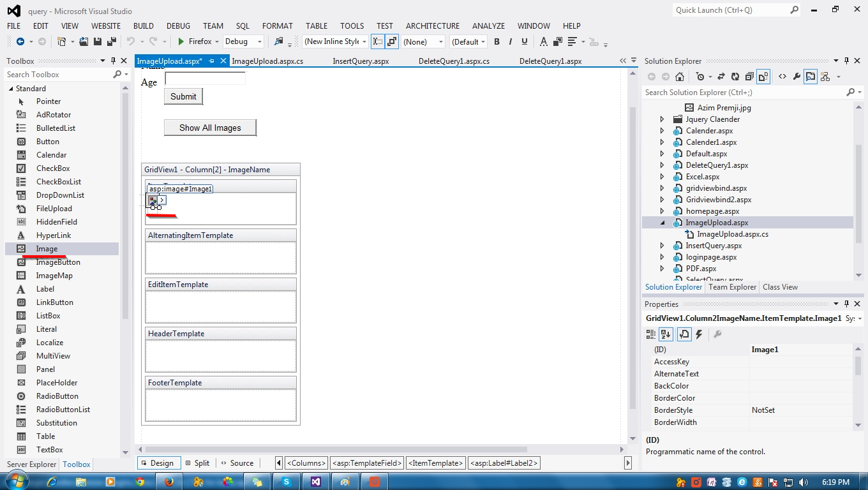Select the <ItemTemplate> breadcrumb tag
The image size is (868, 490).
[436, 463]
